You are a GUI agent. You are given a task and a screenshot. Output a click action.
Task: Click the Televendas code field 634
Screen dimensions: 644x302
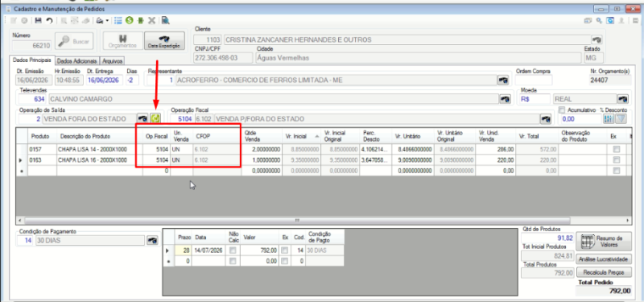click(x=32, y=99)
